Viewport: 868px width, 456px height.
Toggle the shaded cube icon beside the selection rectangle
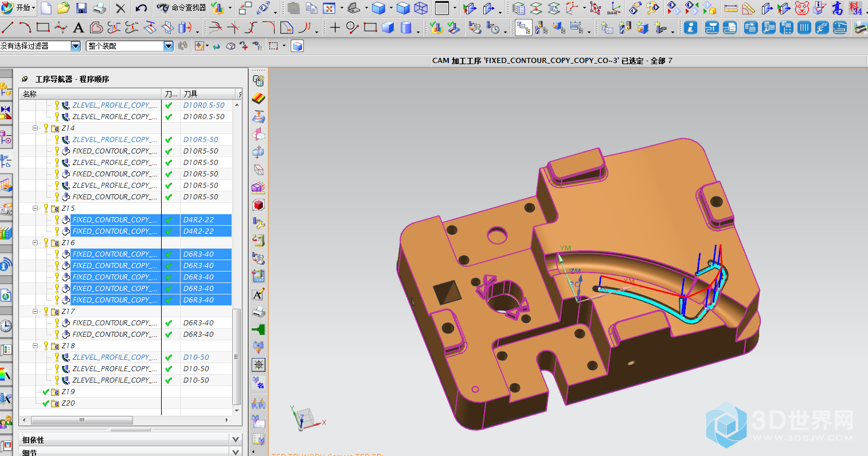(x=297, y=46)
